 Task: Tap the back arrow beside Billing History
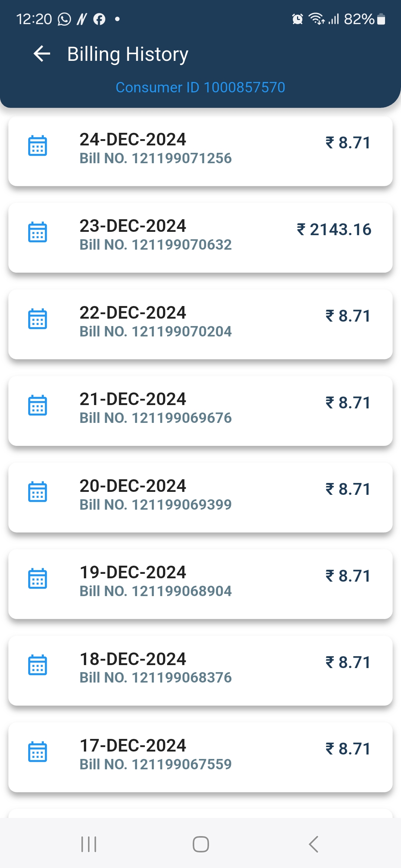tap(42, 54)
